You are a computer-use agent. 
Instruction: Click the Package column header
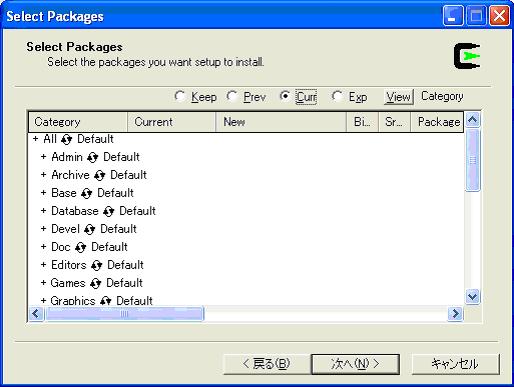tap(437, 122)
